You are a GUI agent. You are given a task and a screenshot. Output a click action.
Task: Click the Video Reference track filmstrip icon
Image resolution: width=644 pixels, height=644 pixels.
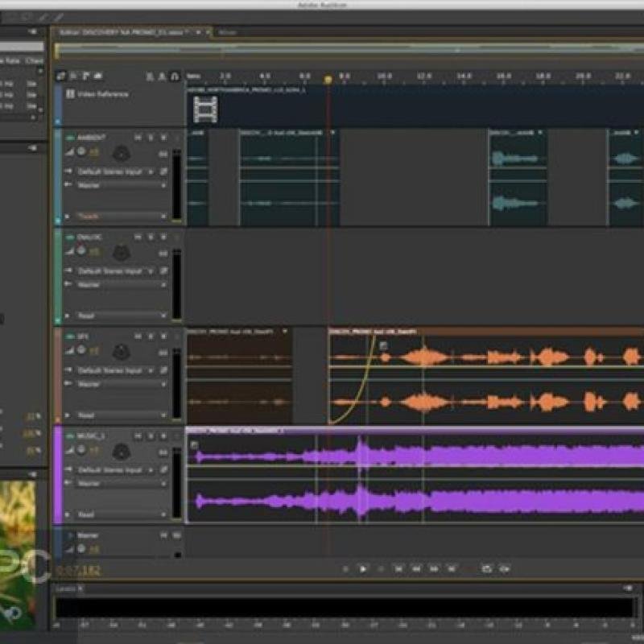70,94
